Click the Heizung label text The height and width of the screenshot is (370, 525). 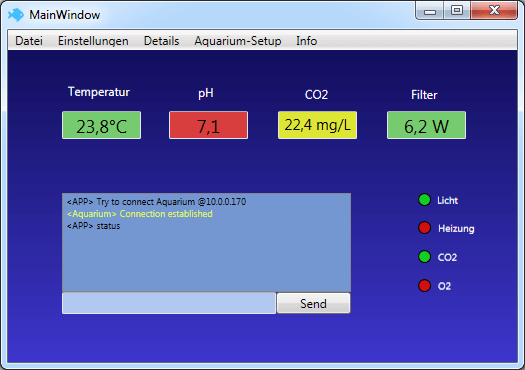(x=456, y=229)
